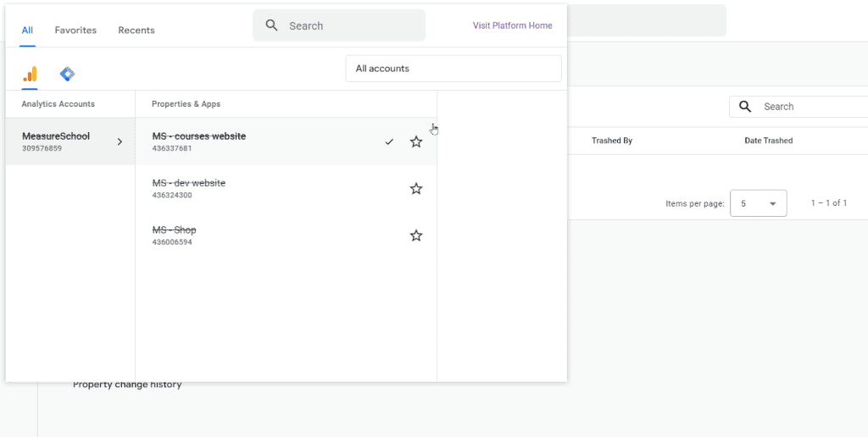Click property ID 436337681
868x437 pixels.
click(x=172, y=148)
